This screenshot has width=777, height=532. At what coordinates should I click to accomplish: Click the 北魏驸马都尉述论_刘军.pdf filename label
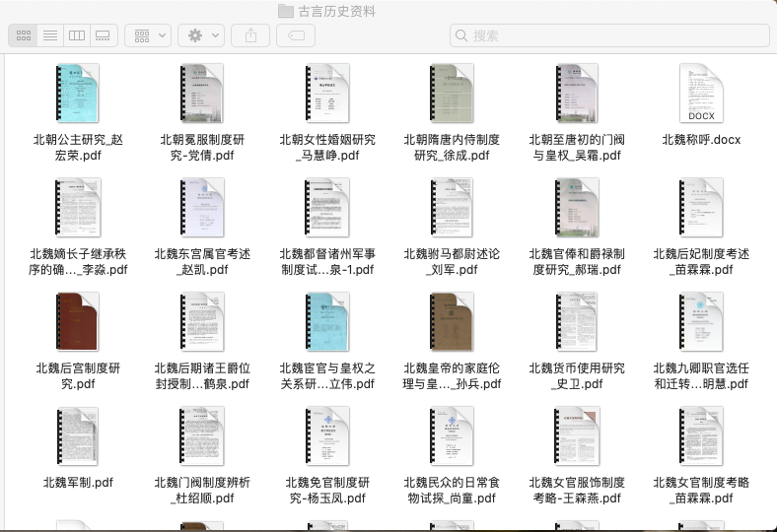tap(452, 262)
